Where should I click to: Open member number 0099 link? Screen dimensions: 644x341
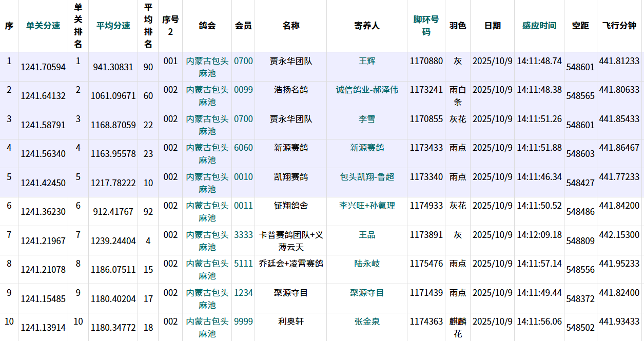[x=243, y=90]
